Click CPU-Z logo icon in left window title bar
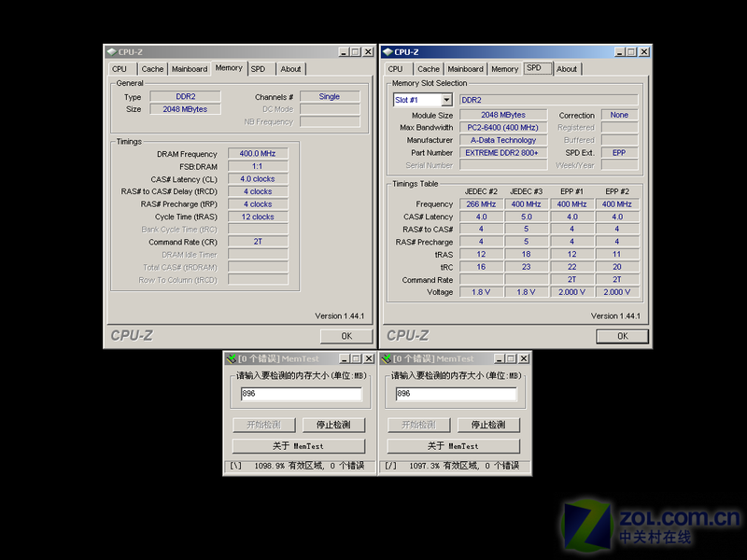The width and height of the screenshot is (747, 560). click(112, 52)
